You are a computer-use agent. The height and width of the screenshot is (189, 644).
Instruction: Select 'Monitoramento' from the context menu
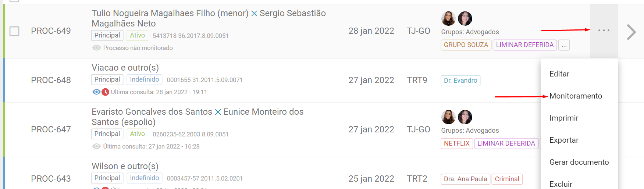576,96
